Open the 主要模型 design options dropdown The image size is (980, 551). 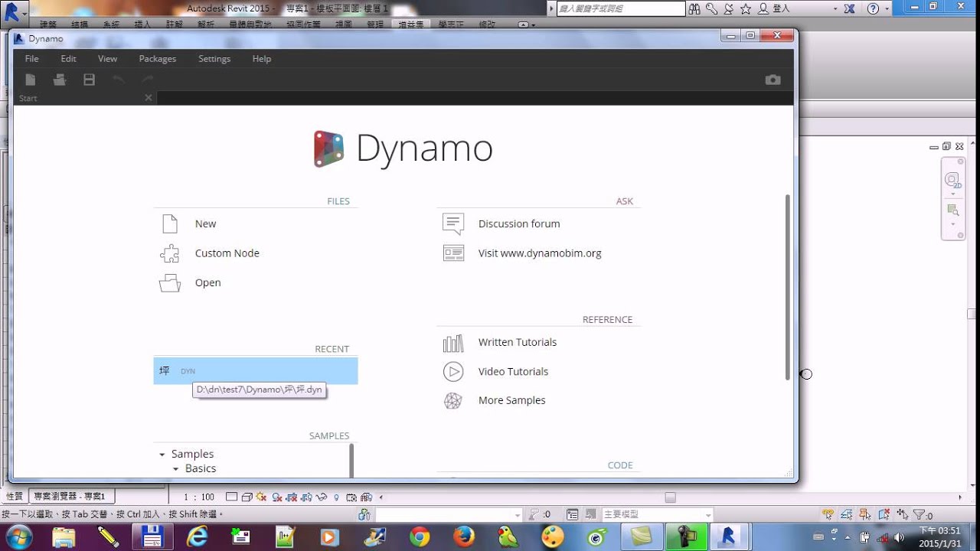click(x=658, y=515)
